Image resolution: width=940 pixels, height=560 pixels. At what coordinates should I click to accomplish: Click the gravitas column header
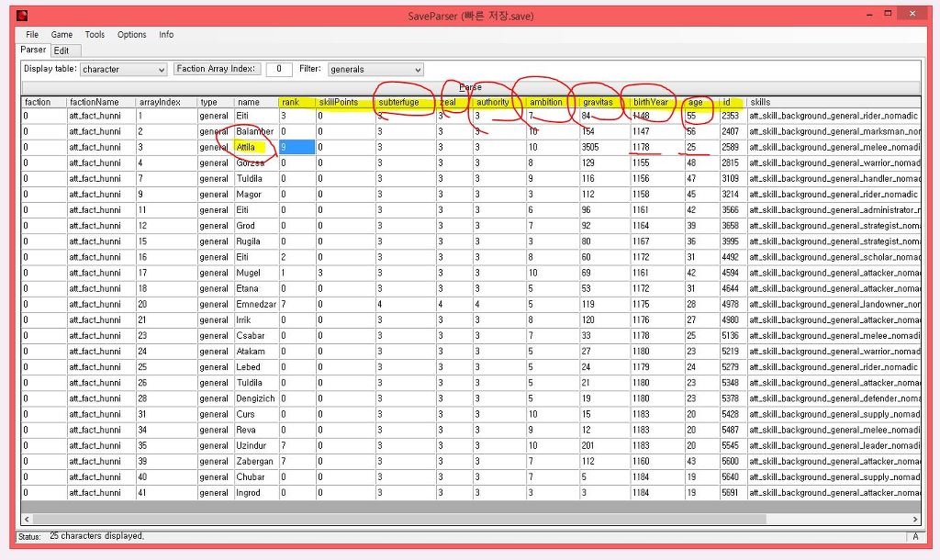(x=604, y=102)
